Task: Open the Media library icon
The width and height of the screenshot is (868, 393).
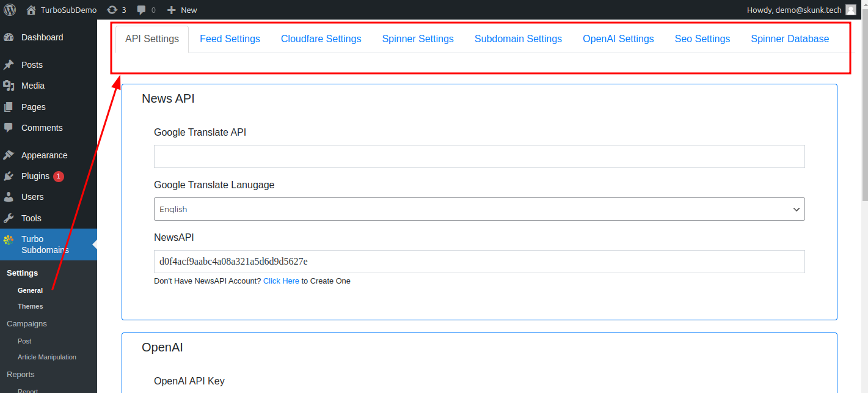Action: point(13,86)
